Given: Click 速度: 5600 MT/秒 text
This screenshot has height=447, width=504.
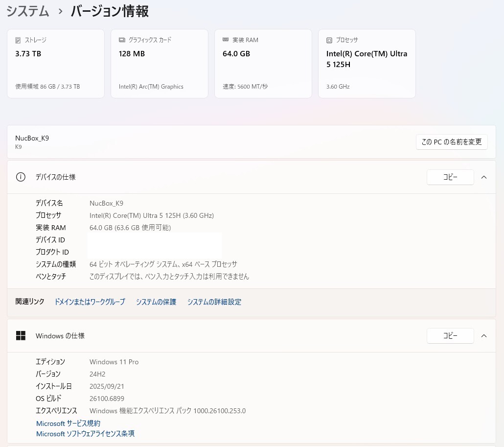Looking at the screenshot, I should click(245, 87).
